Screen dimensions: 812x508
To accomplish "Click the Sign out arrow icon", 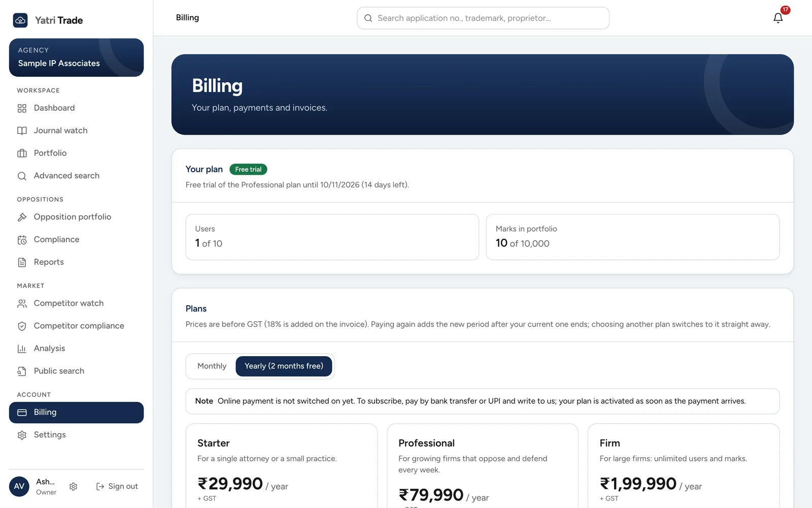I will (100, 487).
